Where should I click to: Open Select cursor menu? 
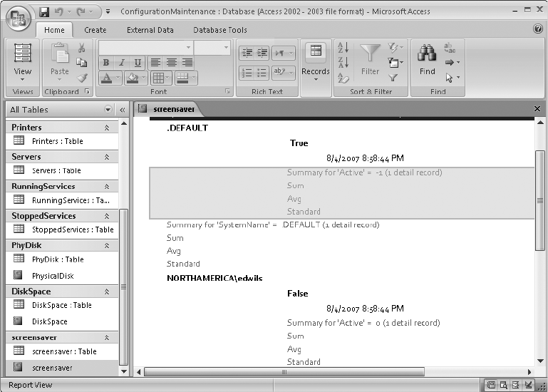[x=453, y=78]
